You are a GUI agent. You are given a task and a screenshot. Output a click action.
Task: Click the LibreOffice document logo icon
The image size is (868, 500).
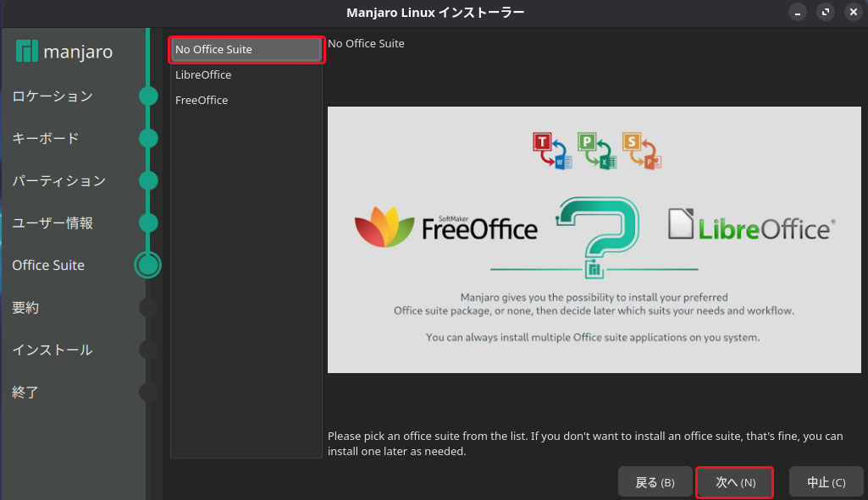(680, 223)
